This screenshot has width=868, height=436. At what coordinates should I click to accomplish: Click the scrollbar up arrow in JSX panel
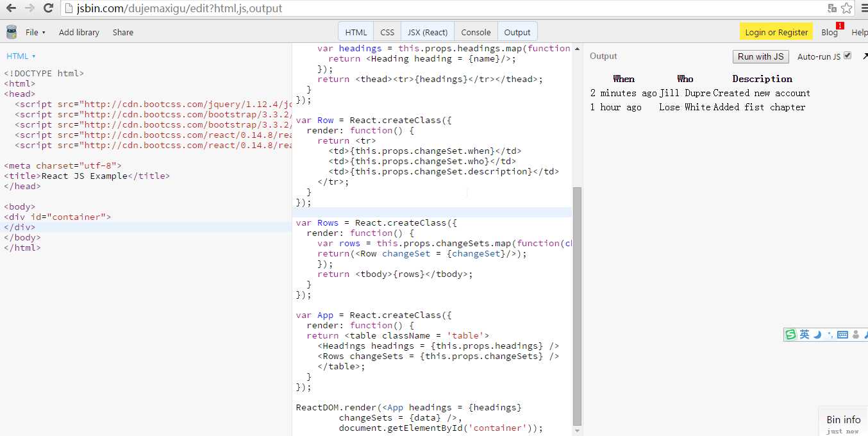click(577, 49)
